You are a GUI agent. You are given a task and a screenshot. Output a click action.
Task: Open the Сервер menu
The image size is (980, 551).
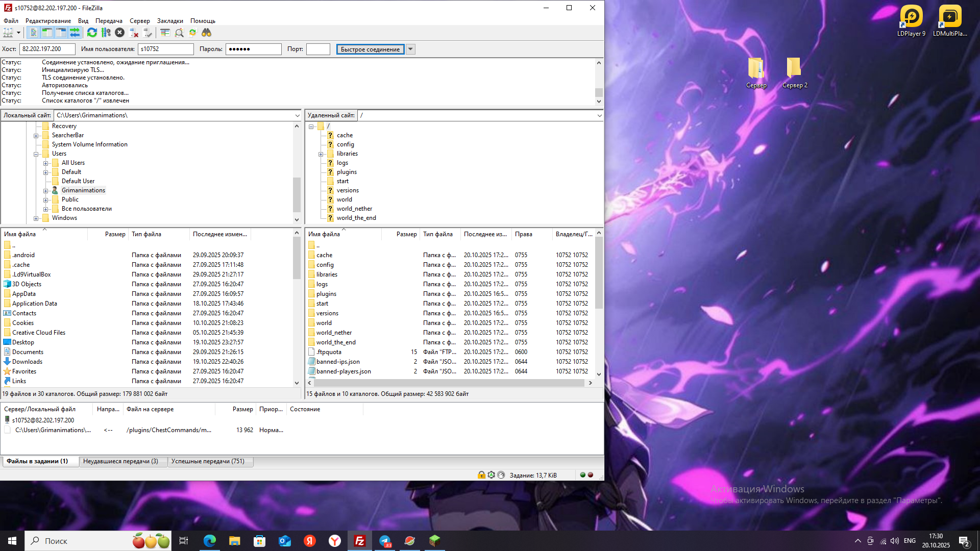(139, 21)
